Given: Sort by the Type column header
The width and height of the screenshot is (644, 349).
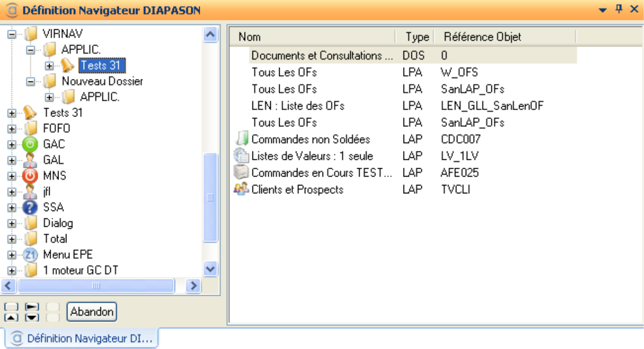Looking at the screenshot, I should click(x=417, y=37).
